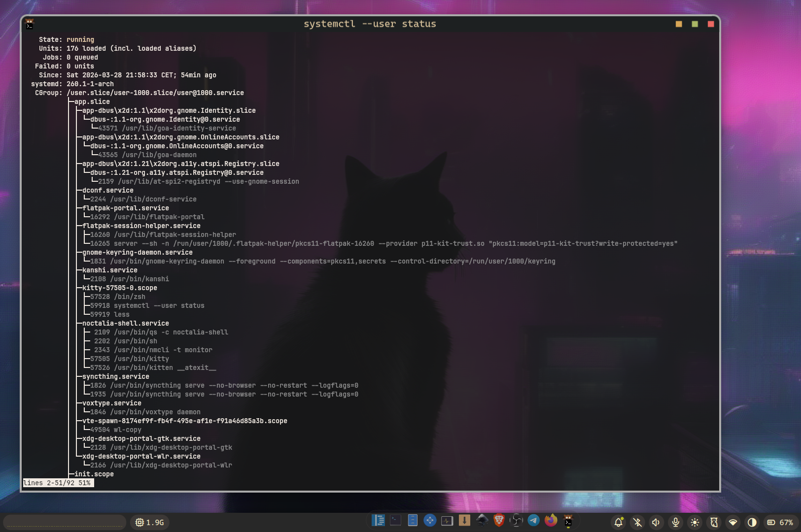Open the volume control panel
Viewport: 801px width, 532px height.
coord(656,523)
